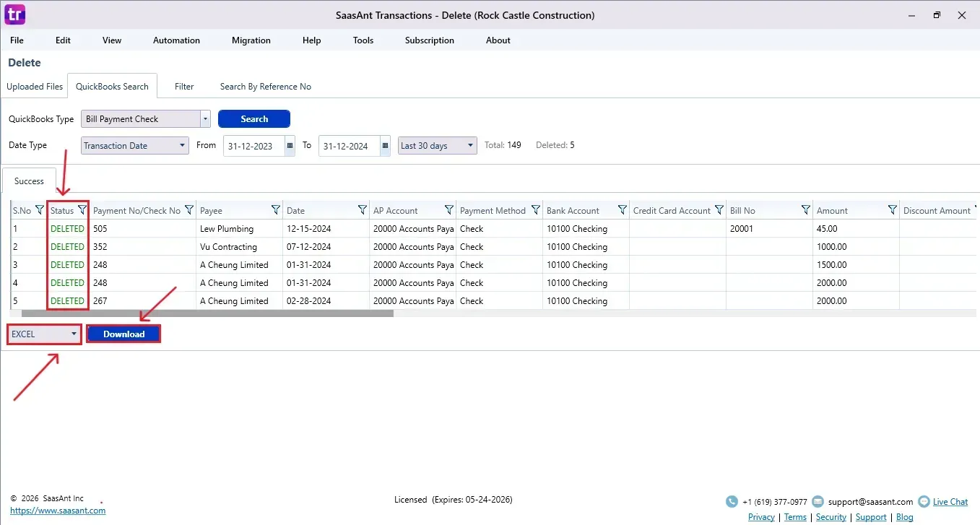Screen dimensions: 980x525
Task: Click the phone icon in footer
Action: tap(732, 501)
